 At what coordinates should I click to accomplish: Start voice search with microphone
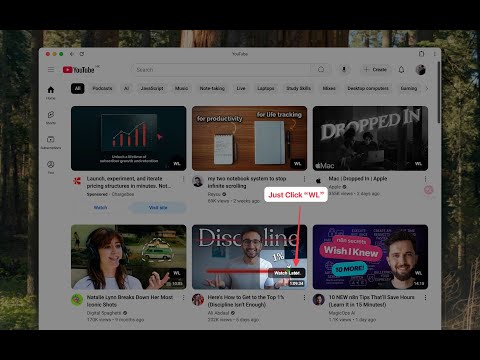click(x=344, y=69)
